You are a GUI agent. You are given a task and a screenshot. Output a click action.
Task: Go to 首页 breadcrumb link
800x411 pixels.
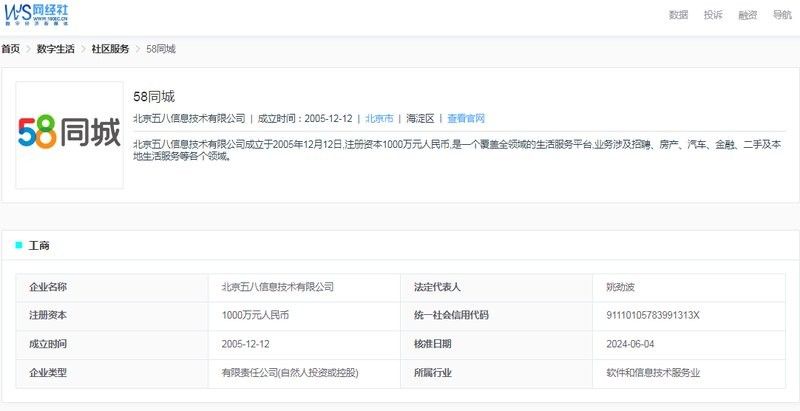pos(10,49)
